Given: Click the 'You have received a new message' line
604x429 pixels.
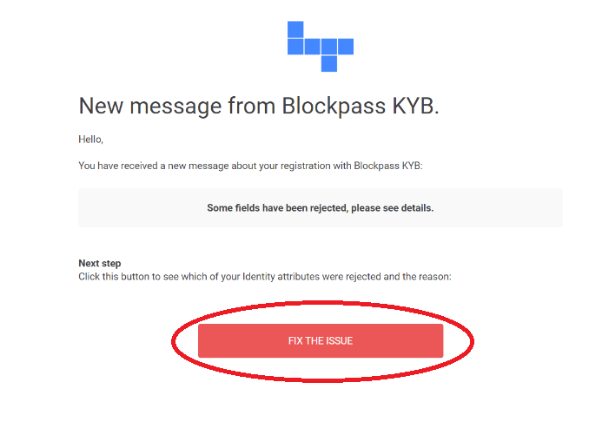Looking at the screenshot, I should pos(250,166).
